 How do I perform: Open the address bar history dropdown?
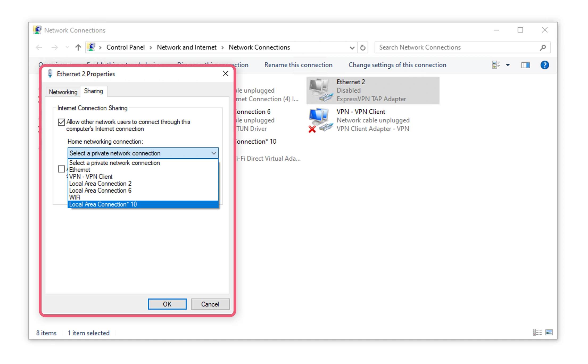(352, 48)
